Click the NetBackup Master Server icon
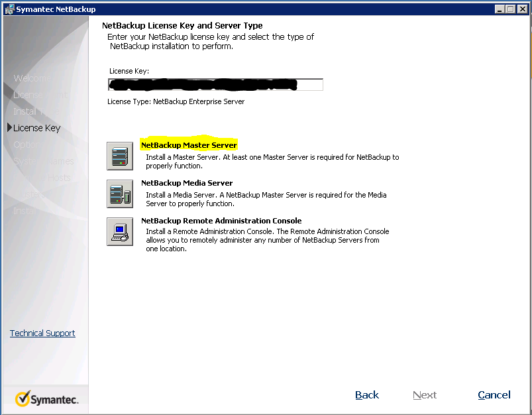 coord(120,156)
